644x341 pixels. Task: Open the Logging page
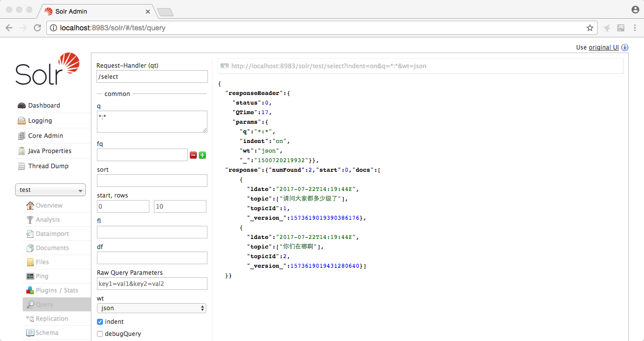pyautogui.click(x=40, y=121)
